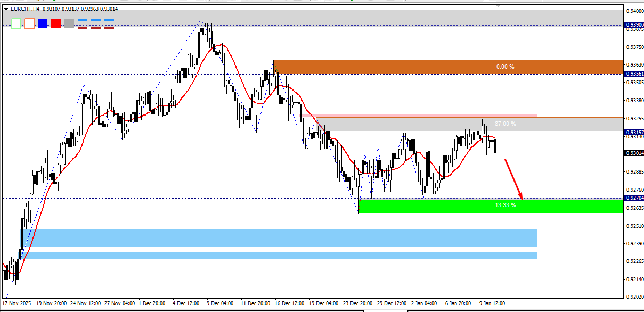Click the gray chart shift triangle marker
This screenshot has width=644, height=312.
tap(499, 6)
